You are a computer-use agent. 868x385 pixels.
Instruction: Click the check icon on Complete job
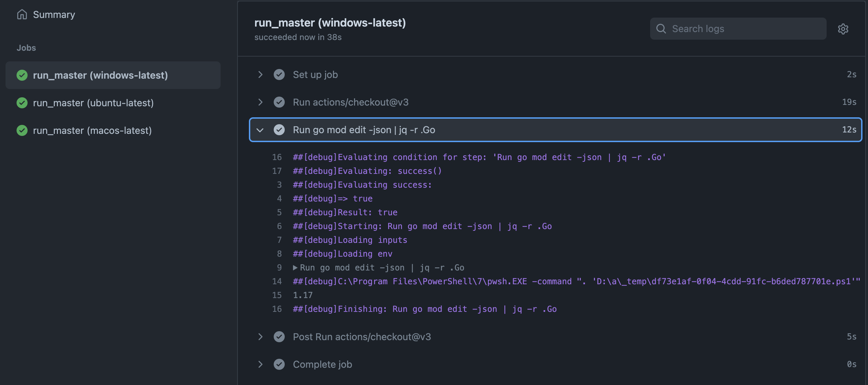click(x=279, y=364)
